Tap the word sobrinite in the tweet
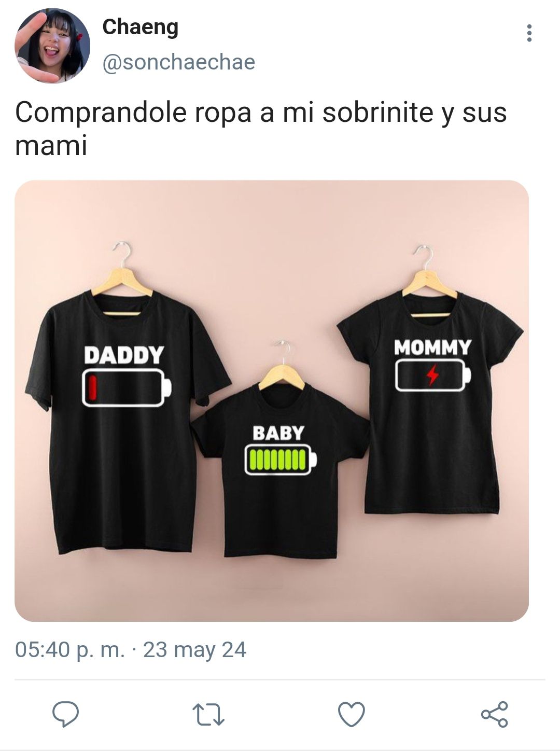 (377, 112)
